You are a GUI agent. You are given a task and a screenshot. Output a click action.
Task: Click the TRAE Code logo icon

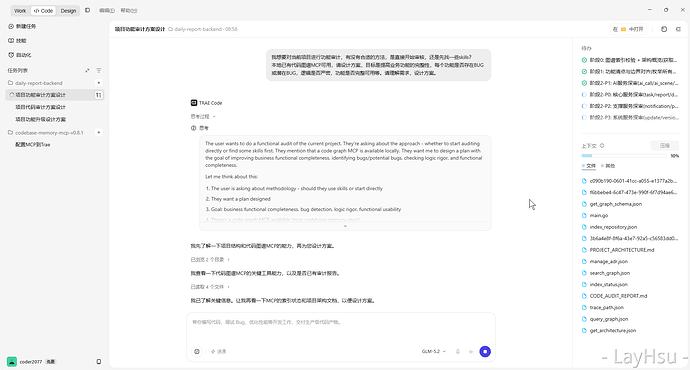(x=194, y=103)
